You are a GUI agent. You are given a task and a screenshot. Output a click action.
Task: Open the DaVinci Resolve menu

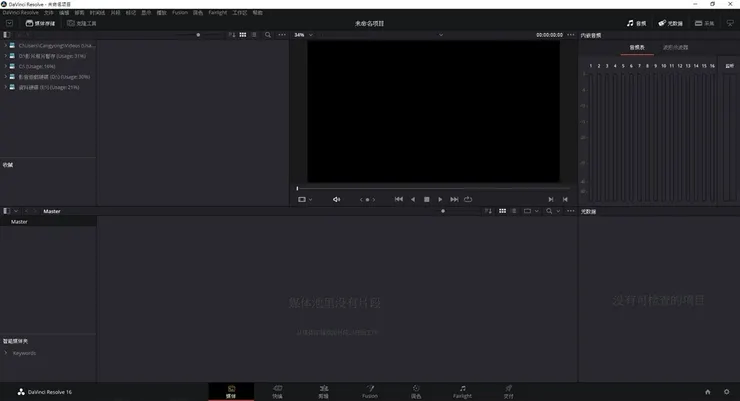20,13
